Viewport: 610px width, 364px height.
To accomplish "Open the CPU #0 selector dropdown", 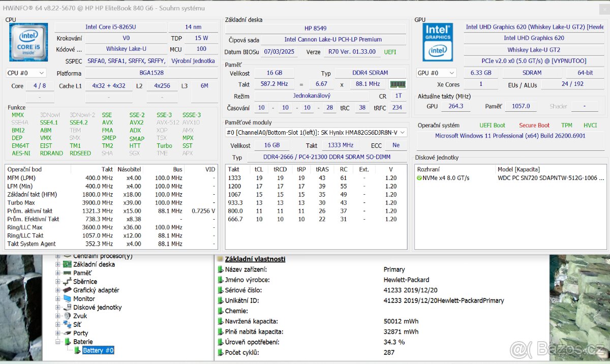I will click(25, 73).
